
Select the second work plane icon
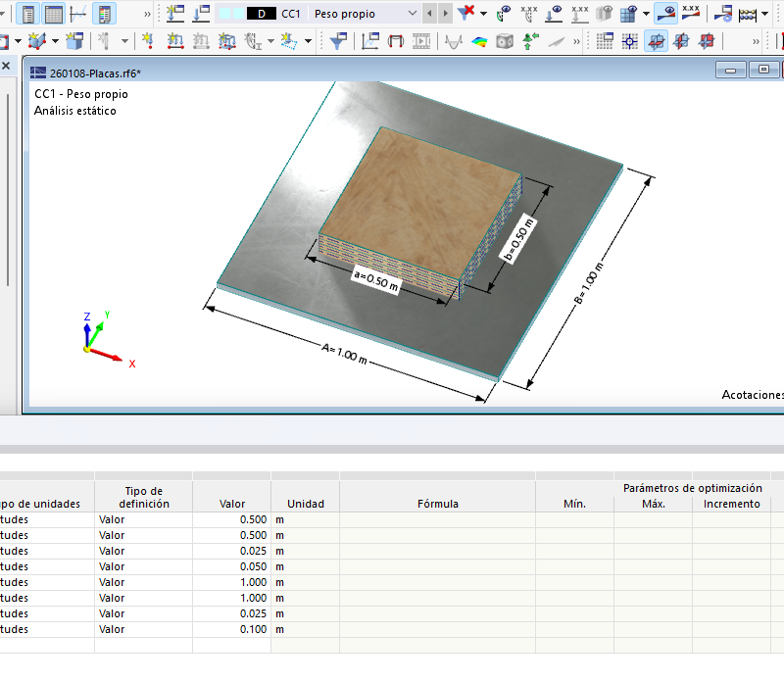click(681, 41)
